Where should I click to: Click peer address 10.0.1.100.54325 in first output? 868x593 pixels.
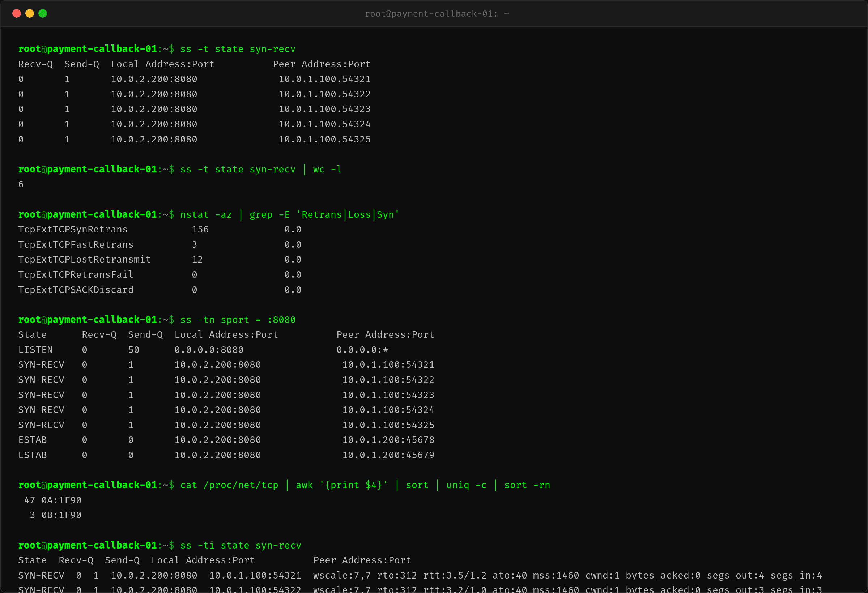click(x=324, y=139)
